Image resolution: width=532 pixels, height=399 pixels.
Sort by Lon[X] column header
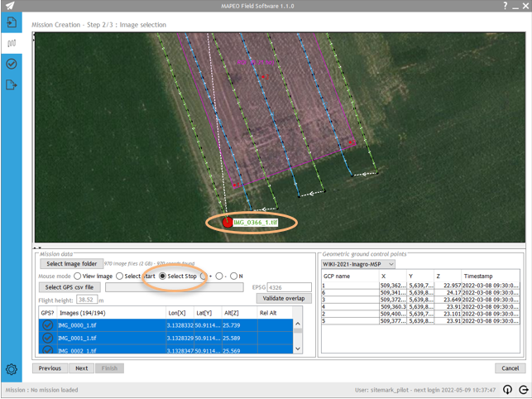(180, 313)
